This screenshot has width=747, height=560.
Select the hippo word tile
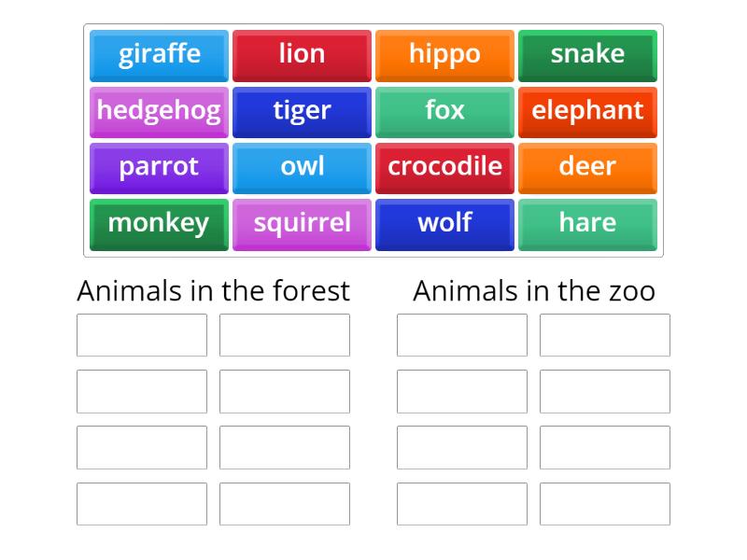coord(444,55)
